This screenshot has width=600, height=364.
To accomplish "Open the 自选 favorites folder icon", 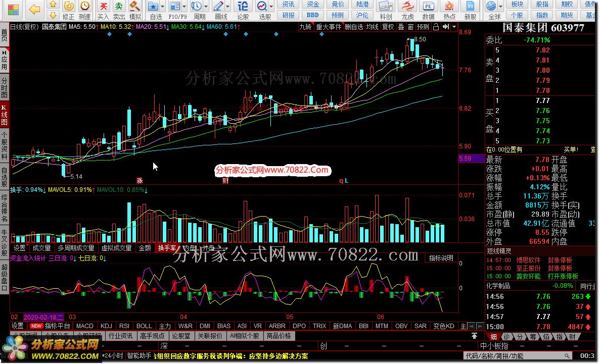I will coord(153,6).
